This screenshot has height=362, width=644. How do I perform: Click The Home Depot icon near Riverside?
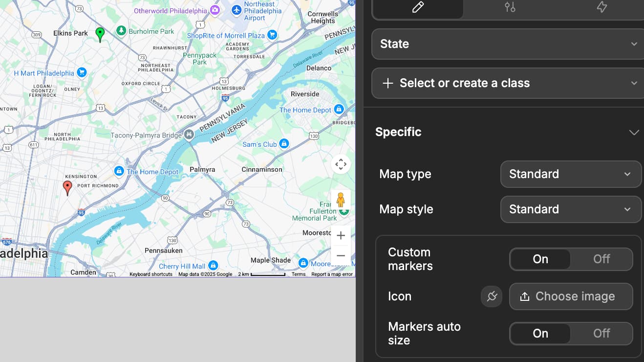339,110
